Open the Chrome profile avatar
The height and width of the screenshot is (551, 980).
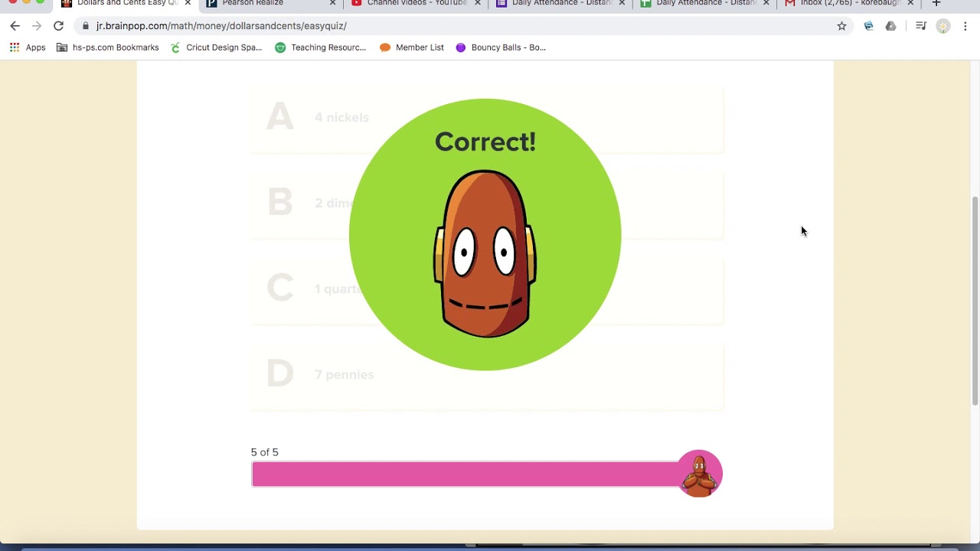pos(943,26)
